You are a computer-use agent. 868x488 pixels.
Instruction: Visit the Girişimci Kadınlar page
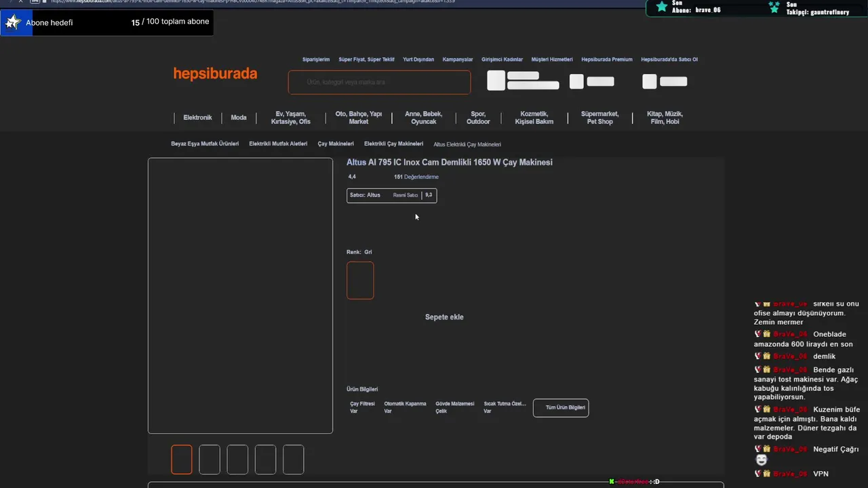pyautogui.click(x=502, y=60)
